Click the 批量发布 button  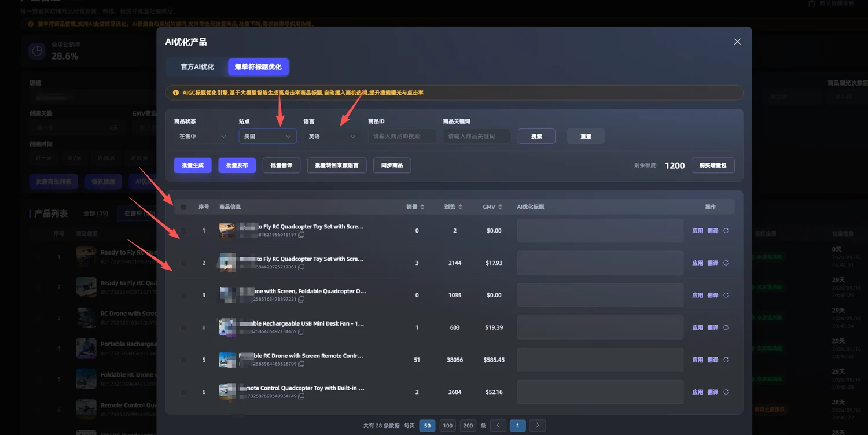(237, 165)
